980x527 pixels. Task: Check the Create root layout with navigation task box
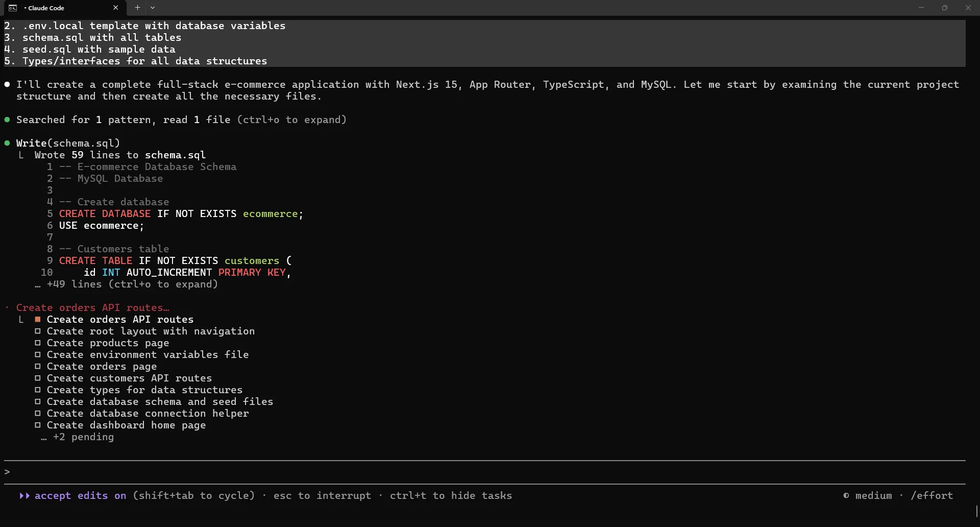click(37, 331)
